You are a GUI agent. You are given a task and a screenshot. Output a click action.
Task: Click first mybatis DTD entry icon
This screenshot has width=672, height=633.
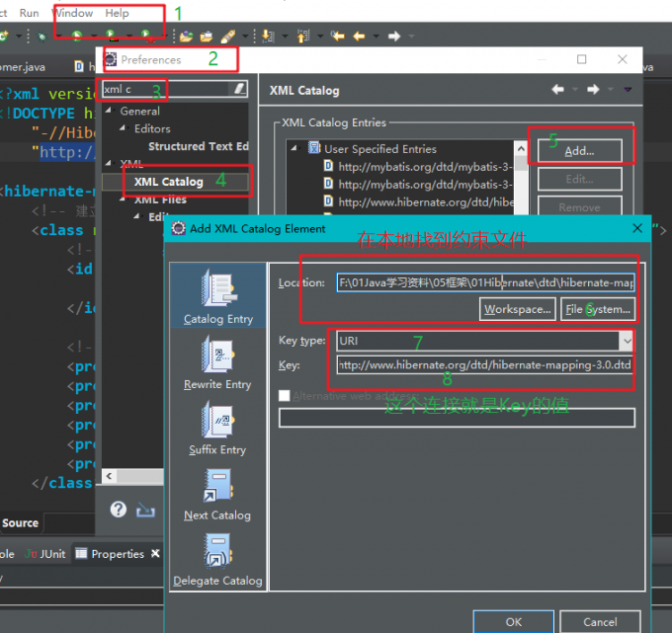coord(328,166)
